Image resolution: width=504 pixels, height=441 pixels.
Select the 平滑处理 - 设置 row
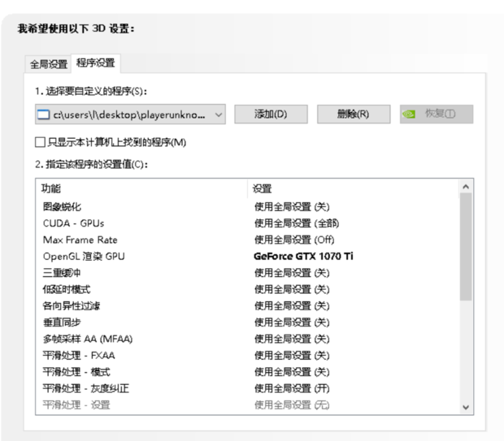[x=247, y=405]
